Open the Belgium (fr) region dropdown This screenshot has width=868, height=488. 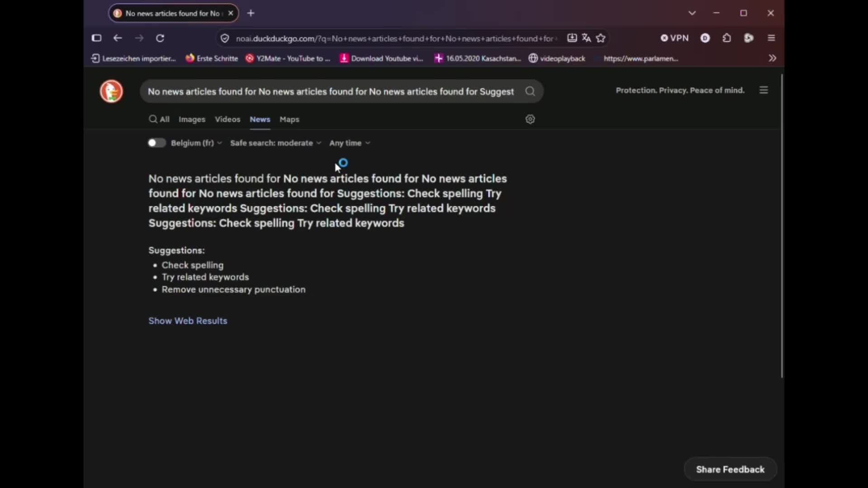tap(196, 143)
